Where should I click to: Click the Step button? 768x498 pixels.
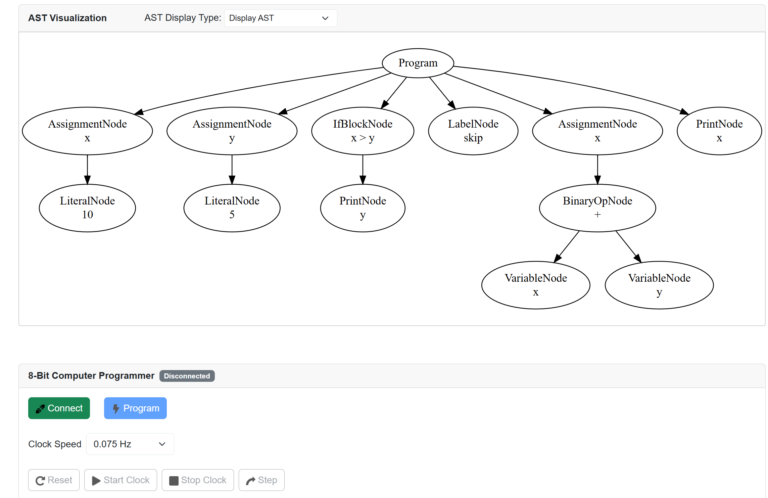point(262,480)
